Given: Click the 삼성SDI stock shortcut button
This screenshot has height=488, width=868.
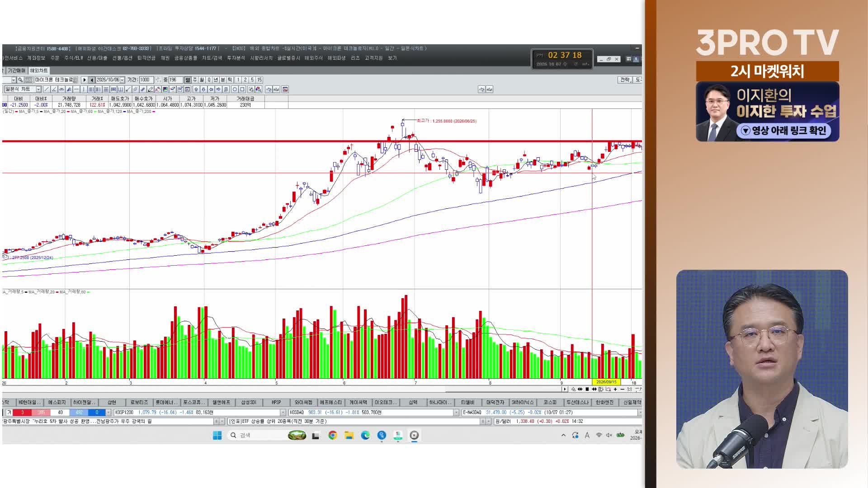Looking at the screenshot, I should click(x=249, y=402).
